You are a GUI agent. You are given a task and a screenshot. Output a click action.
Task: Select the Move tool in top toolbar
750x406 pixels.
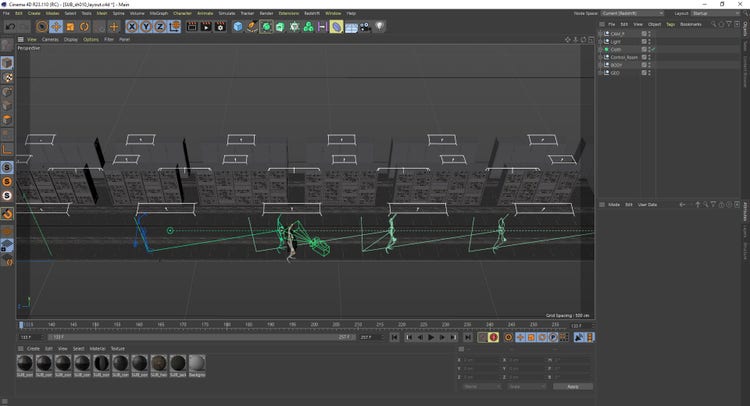point(56,26)
